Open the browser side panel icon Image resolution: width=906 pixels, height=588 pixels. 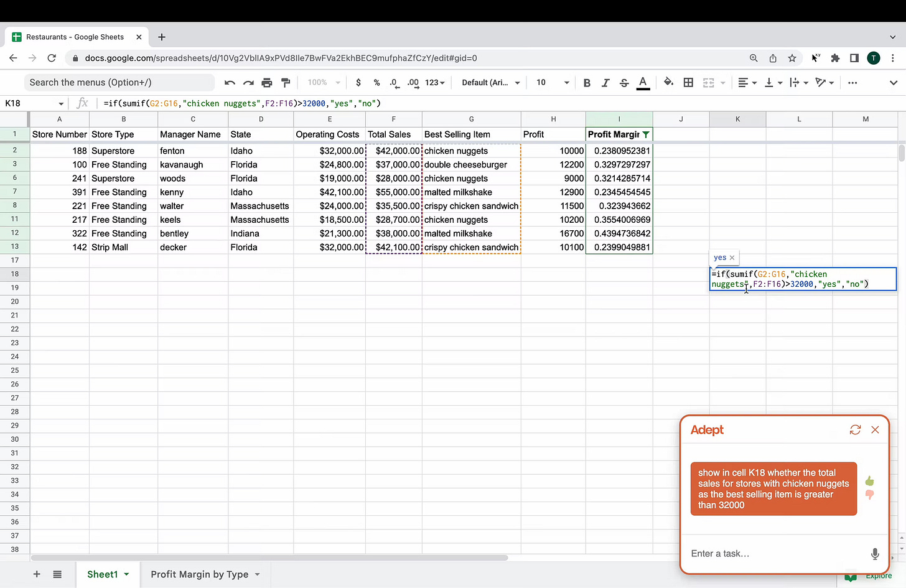click(x=854, y=58)
